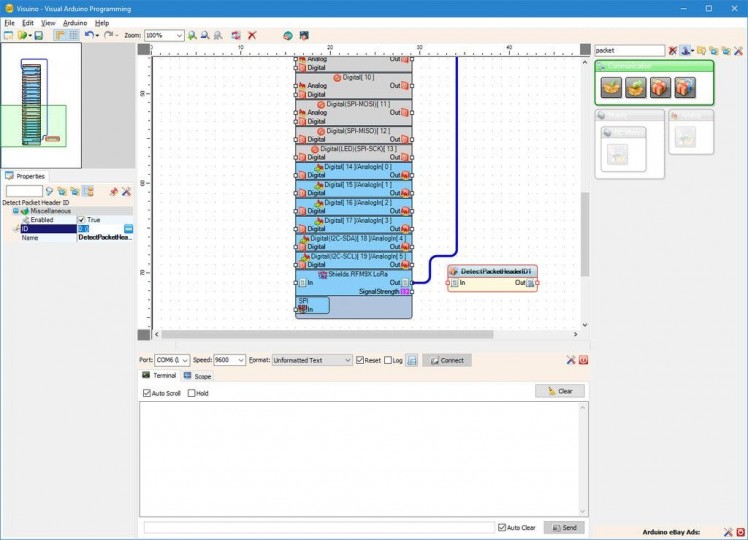
Task: Clear the component search filter icon
Action: (x=673, y=50)
